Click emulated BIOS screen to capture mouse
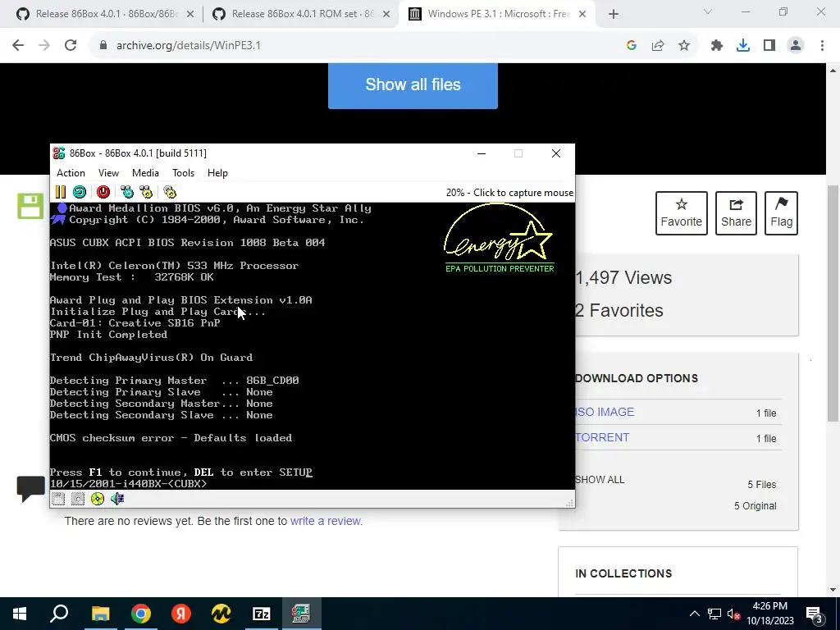 [313, 345]
